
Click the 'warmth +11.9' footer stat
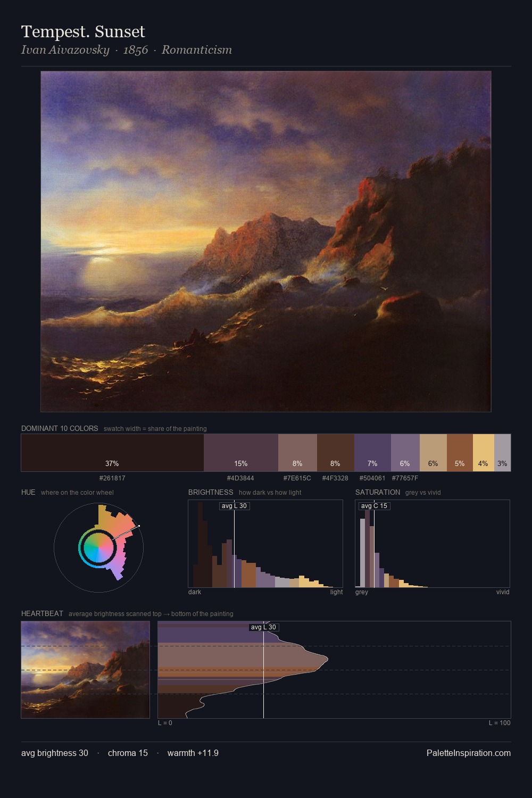pos(193,753)
